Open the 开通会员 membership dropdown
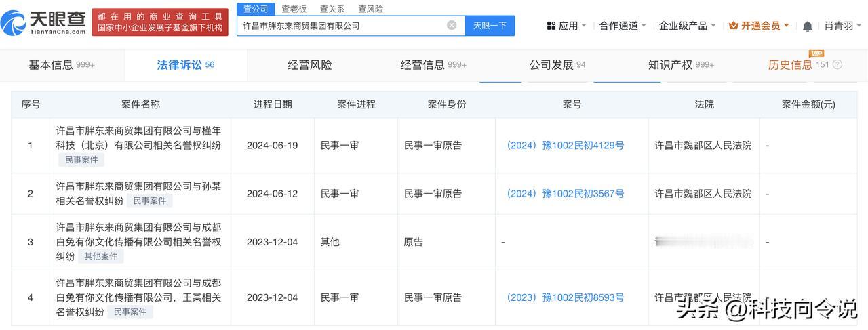 pyautogui.click(x=759, y=26)
